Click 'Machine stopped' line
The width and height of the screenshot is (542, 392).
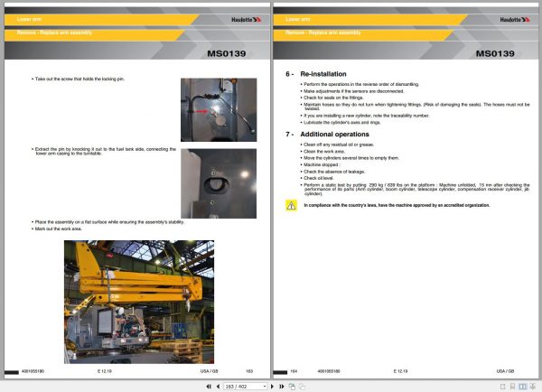pos(321,165)
